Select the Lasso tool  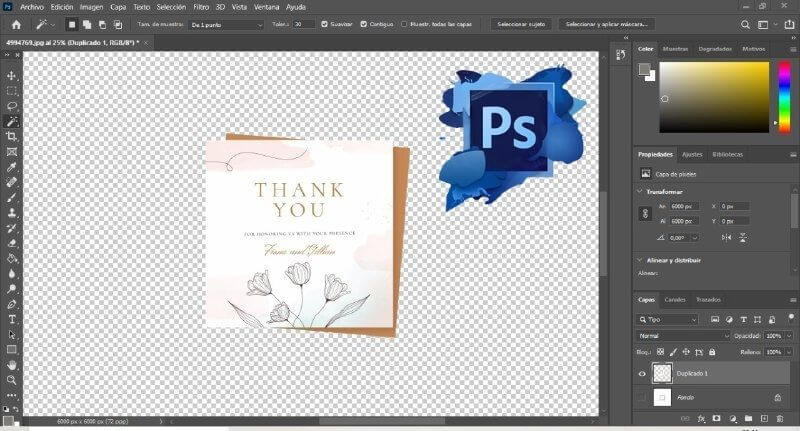click(x=12, y=105)
